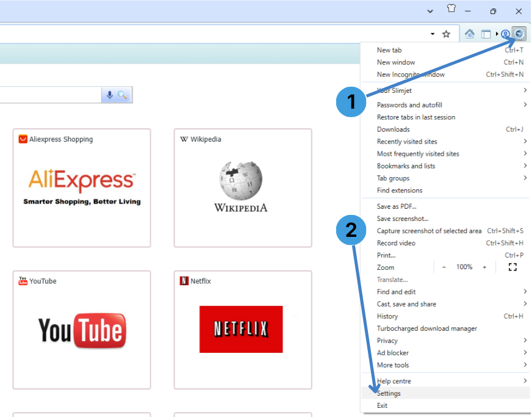This screenshot has height=417, width=532.
Task: Expand Most frequently visited sites
Action: (x=445, y=154)
